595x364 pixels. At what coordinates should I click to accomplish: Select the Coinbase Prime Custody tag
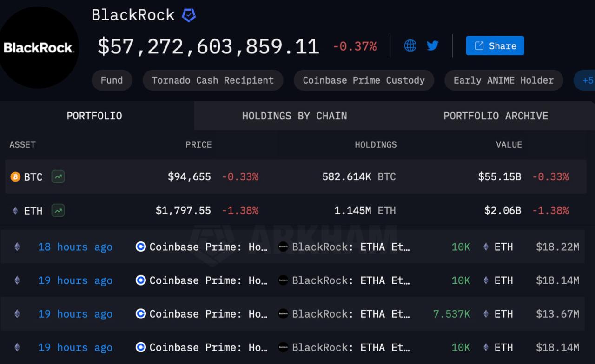pyautogui.click(x=364, y=80)
